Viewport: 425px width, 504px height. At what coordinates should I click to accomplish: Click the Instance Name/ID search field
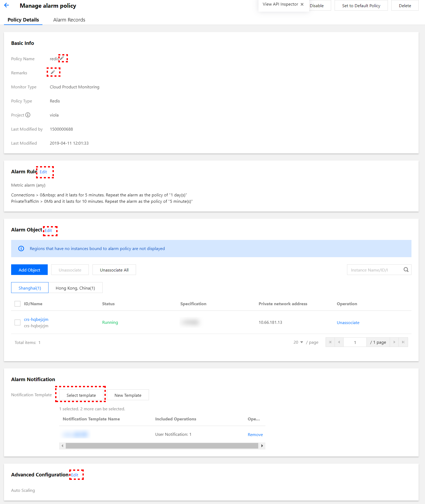click(374, 270)
